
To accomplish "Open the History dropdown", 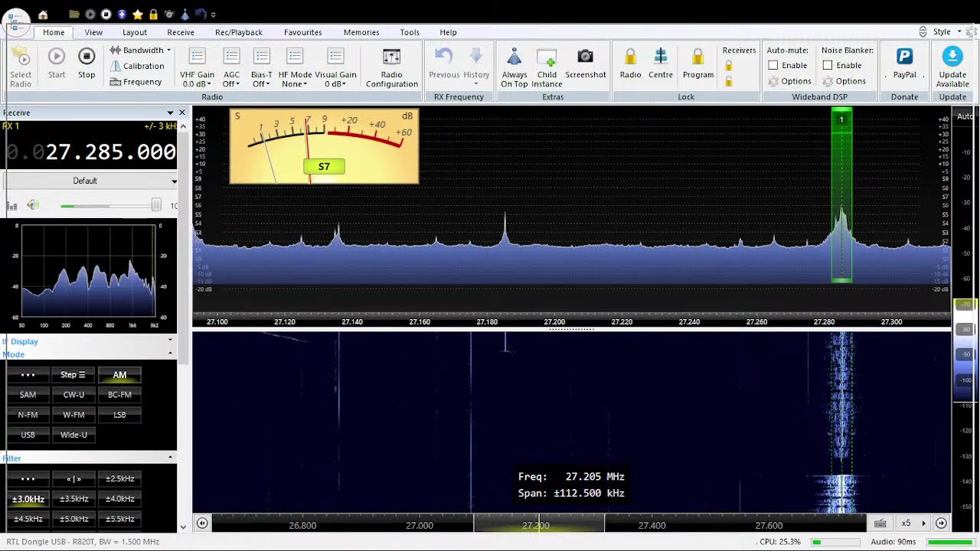I will click(475, 68).
